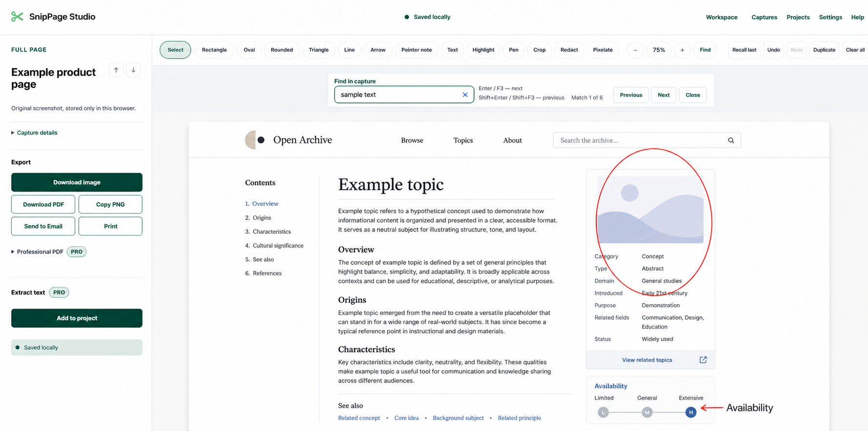868x431 pixels.
Task: Open Settings from the top navigation
Action: (x=830, y=17)
